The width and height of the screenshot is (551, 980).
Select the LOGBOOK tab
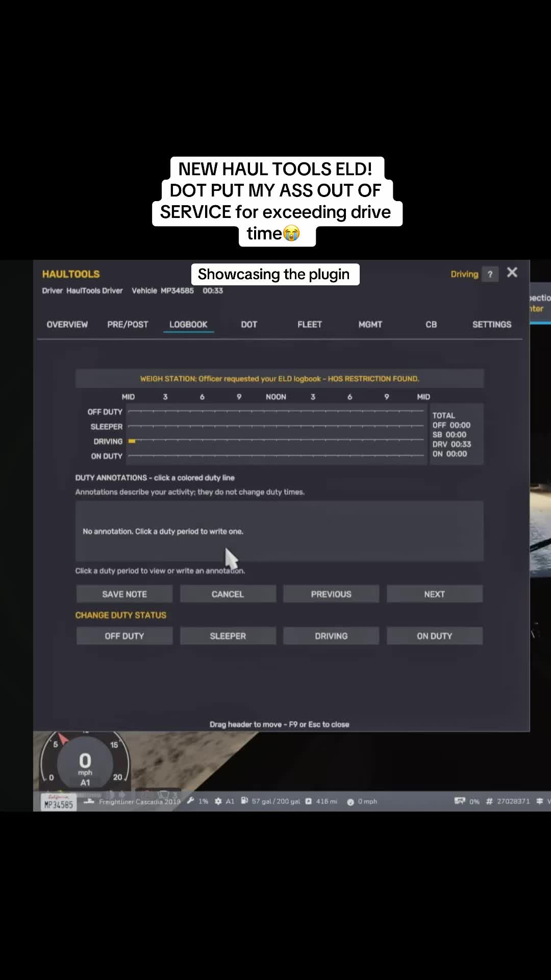click(188, 325)
